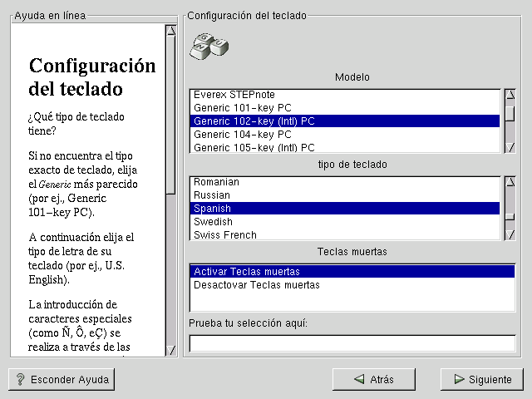Choose Romanian keyboard layout
This screenshot has height=399, width=532.
(x=216, y=182)
